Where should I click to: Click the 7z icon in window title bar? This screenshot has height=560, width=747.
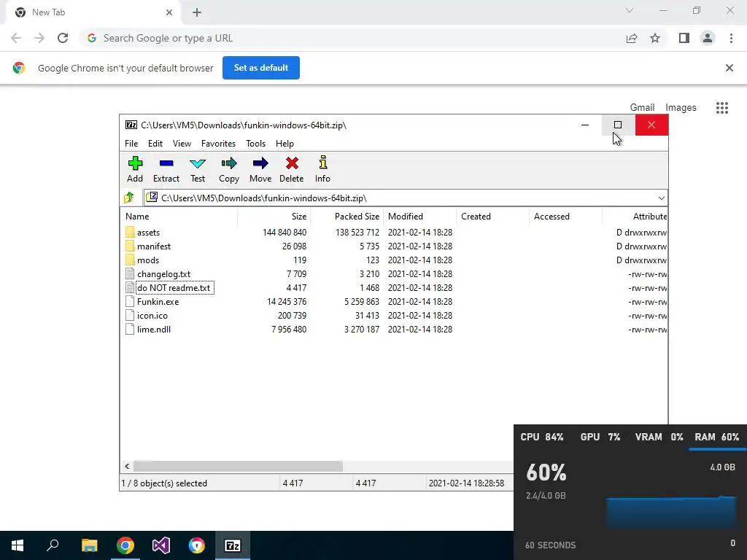point(131,125)
